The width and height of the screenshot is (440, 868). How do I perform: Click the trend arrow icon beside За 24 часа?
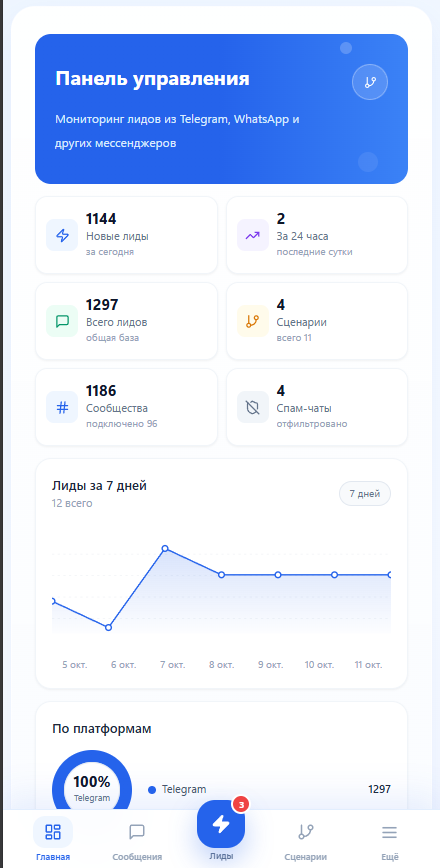pyautogui.click(x=253, y=235)
